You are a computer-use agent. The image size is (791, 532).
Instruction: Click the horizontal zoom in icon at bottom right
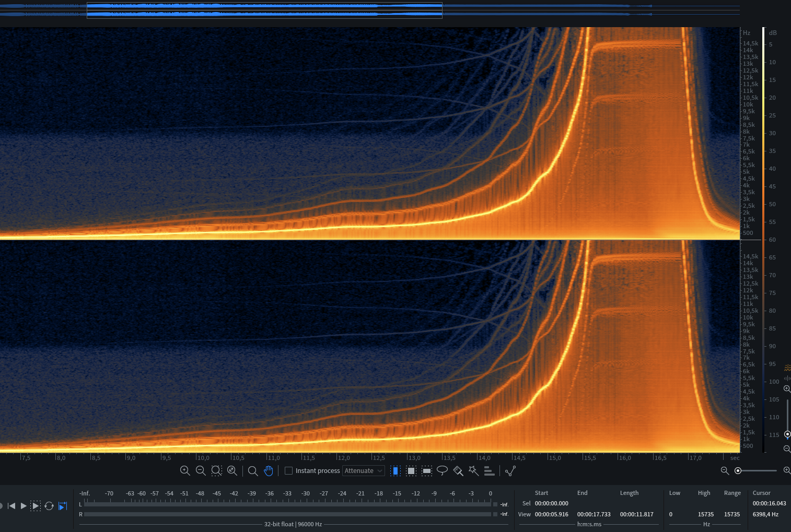point(787,470)
